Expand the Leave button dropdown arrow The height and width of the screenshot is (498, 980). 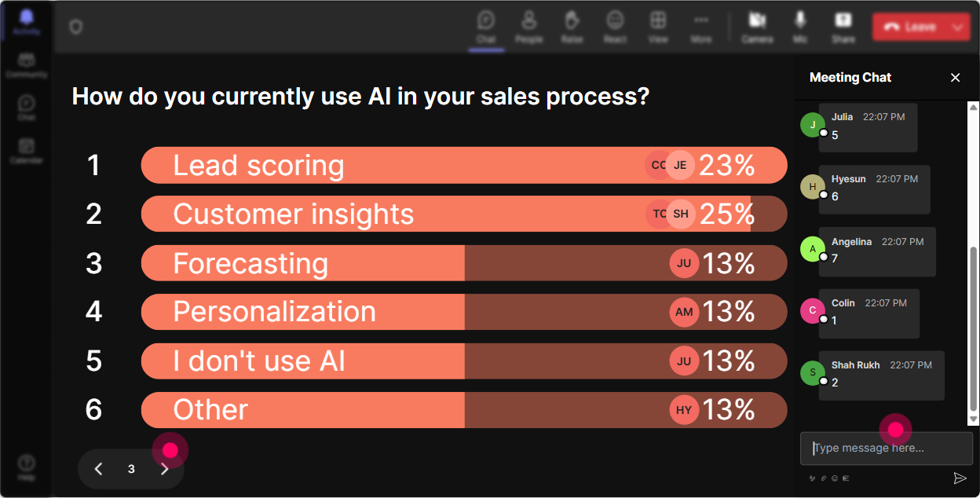coord(956,27)
